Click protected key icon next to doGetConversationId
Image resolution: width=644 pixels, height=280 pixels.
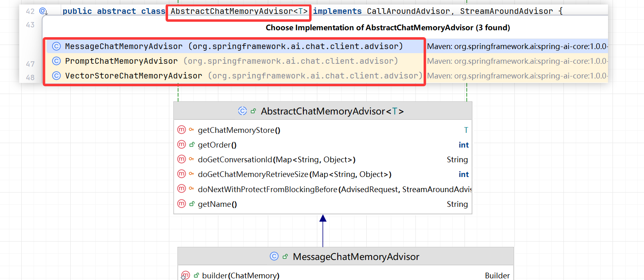[191, 159]
